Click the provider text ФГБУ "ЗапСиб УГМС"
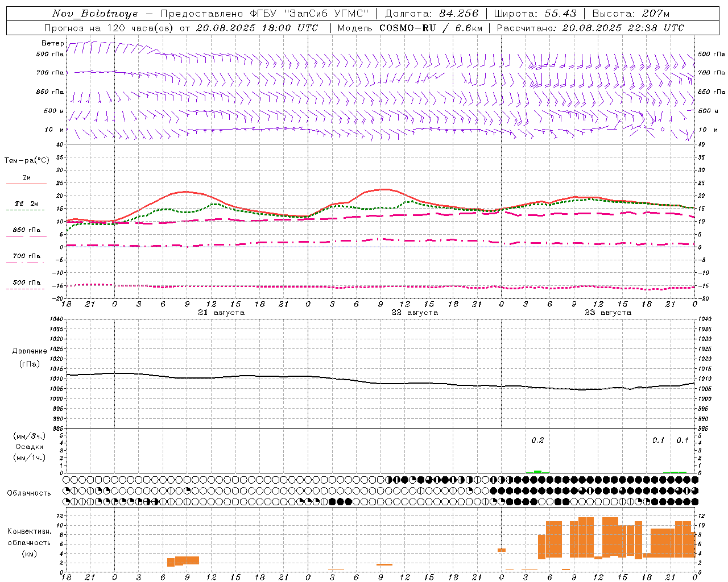This screenshot has height=582, width=728. coord(309,14)
